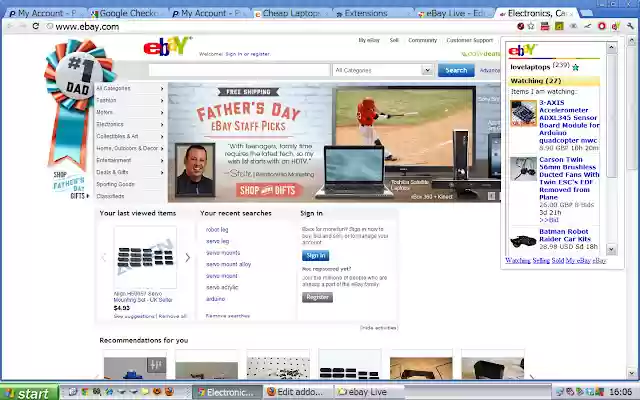The image size is (640, 400).
Task: Open the Selling link in popup footer
Action: coord(541,260)
